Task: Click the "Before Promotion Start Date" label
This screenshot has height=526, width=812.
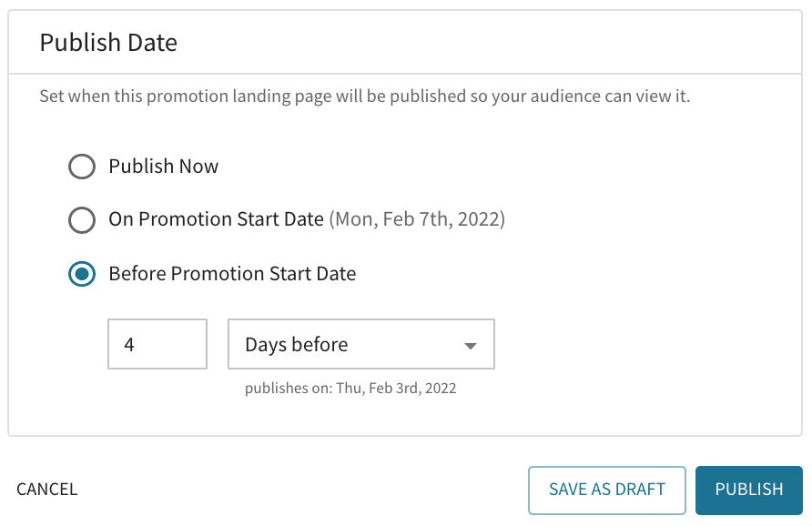Action: point(232,273)
